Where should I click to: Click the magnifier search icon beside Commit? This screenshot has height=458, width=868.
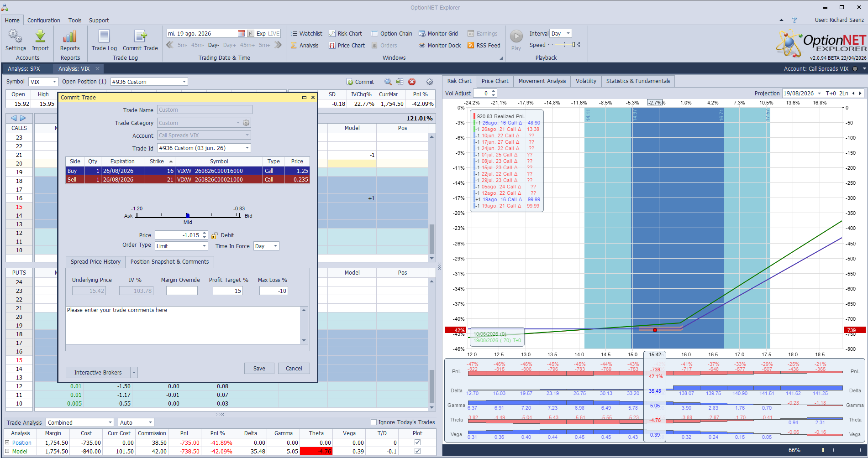388,82
